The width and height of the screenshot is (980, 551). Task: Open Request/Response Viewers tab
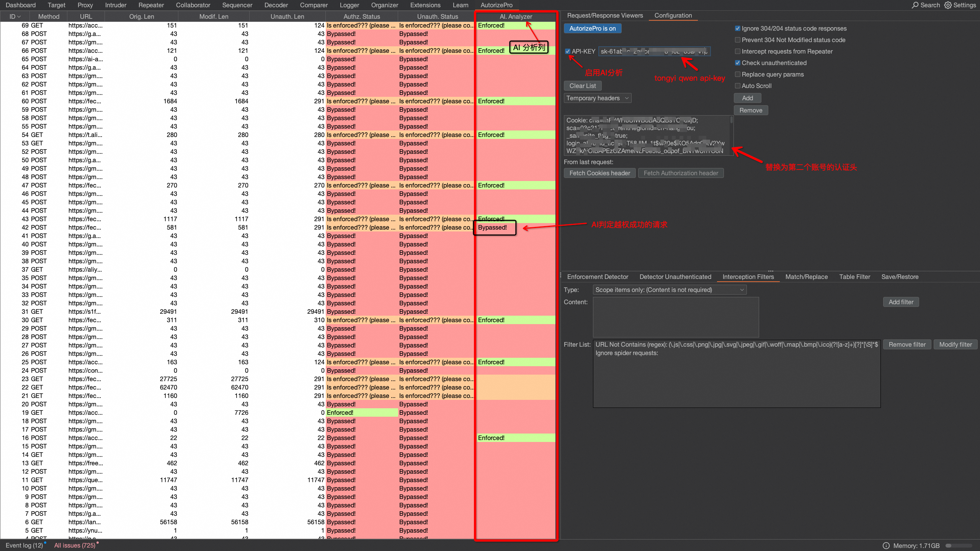[605, 15]
